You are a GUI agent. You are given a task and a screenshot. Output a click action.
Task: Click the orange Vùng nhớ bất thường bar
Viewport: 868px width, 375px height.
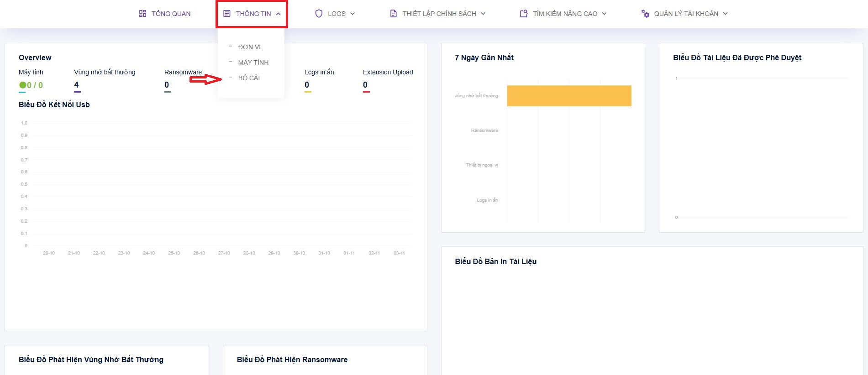569,96
